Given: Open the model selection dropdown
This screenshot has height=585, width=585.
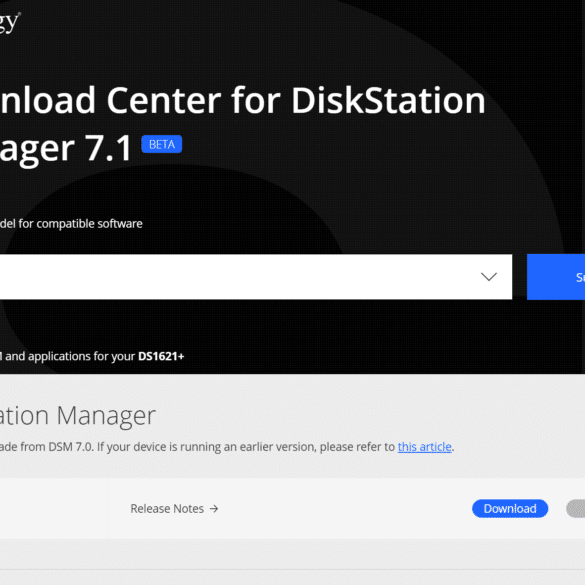Looking at the screenshot, I should point(256,277).
